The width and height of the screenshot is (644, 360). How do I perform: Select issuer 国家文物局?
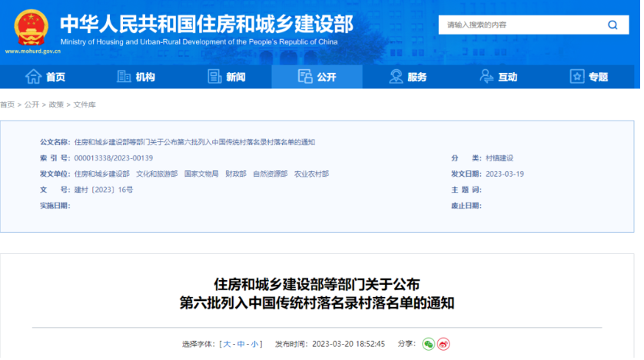click(x=202, y=175)
